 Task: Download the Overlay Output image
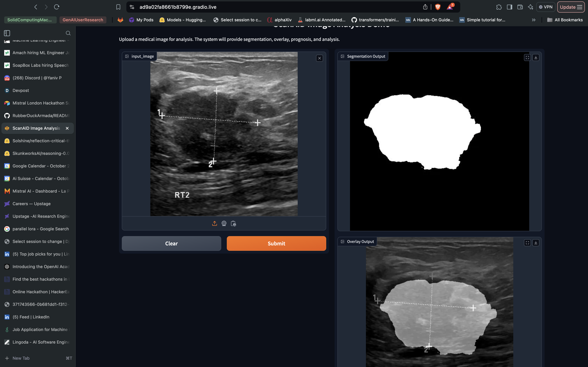[x=535, y=243]
